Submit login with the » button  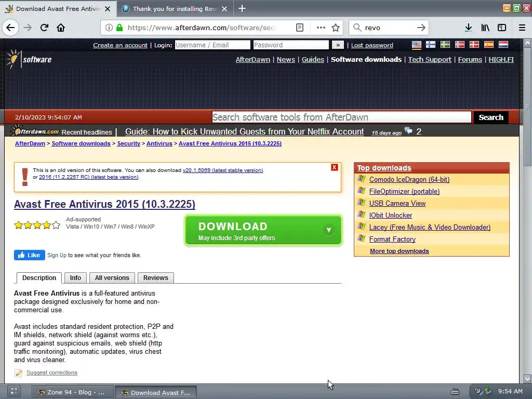click(x=338, y=45)
